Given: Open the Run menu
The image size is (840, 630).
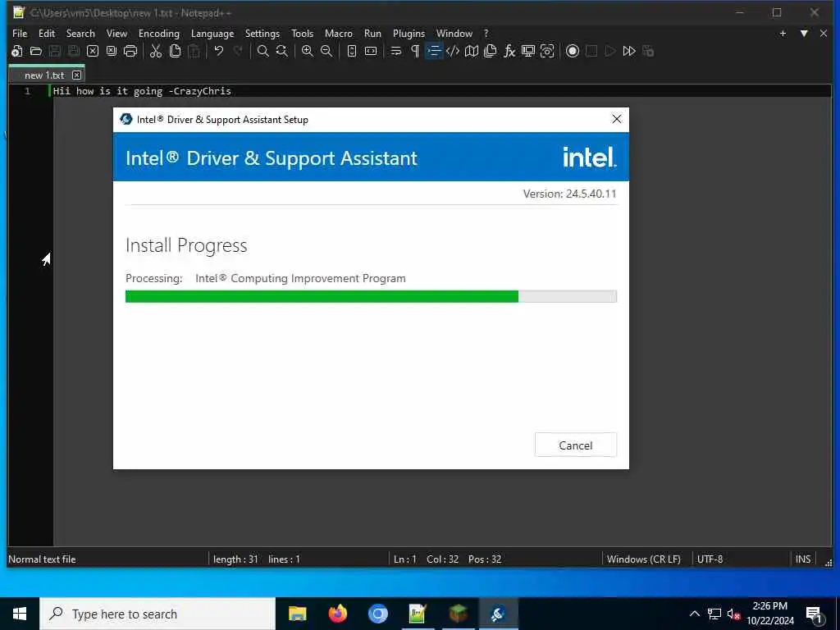Looking at the screenshot, I should click(372, 33).
